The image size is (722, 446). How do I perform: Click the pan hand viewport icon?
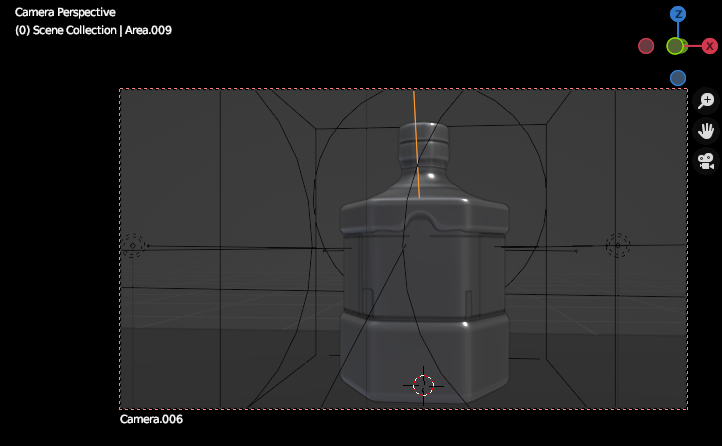(x=705, y=131)
